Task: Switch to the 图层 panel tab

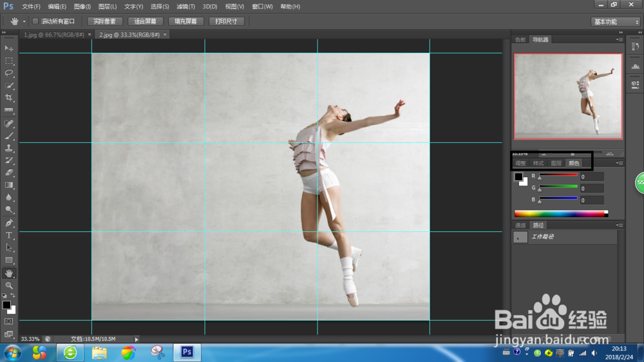Action: (x=556, y=163)
